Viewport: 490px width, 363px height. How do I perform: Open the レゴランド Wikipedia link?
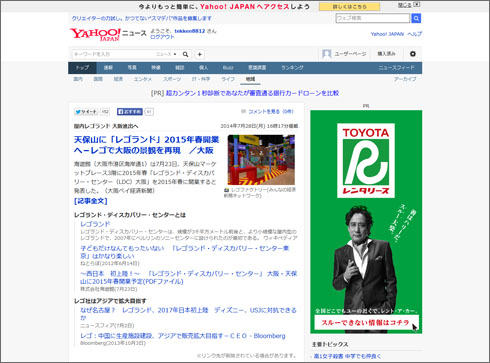click(x=95, y=224)
